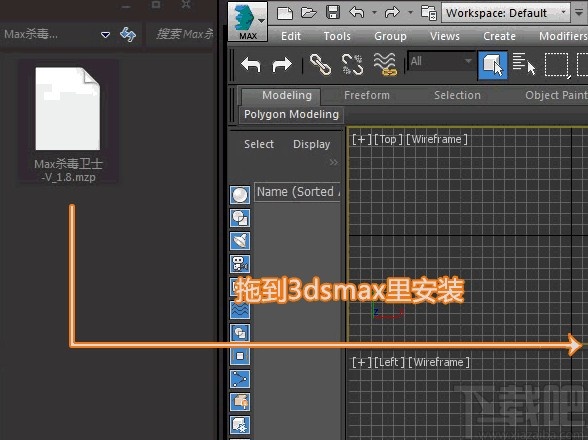Select the Select and Link tool
This screenshot has height=440, width=588.
(x=320, y=65)
